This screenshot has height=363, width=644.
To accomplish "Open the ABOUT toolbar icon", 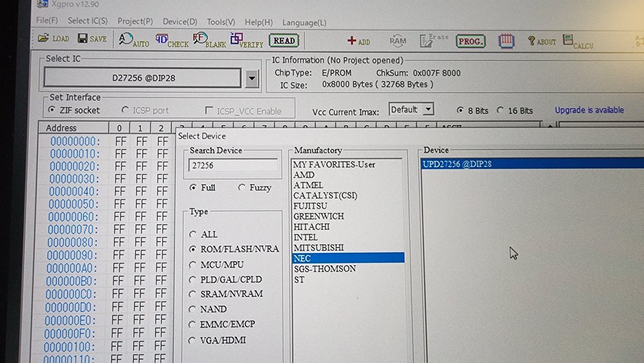I will click(542, 41).
